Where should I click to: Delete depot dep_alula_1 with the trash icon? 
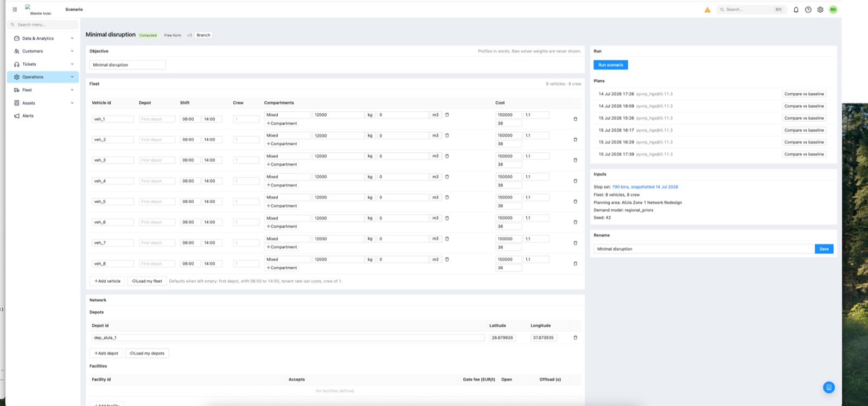[576, 338]
